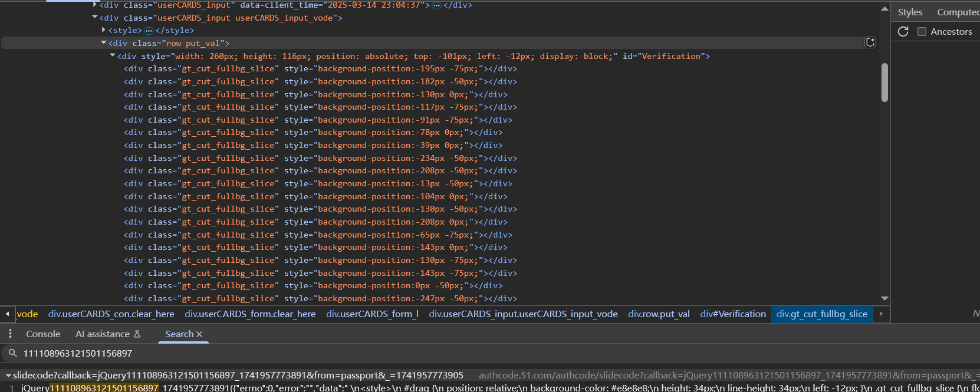The height and width of the screenshot is (392, 980).
Task: Collapse the row put_val div node
Action: pos(104,43)
